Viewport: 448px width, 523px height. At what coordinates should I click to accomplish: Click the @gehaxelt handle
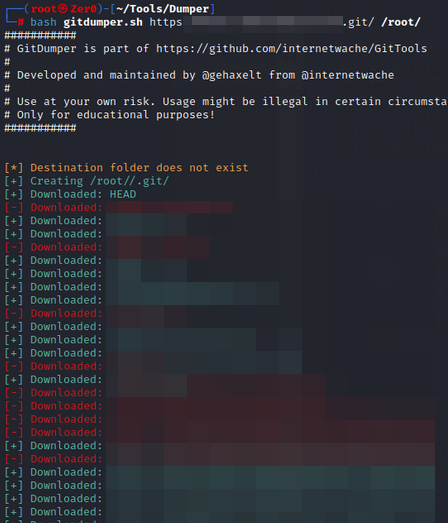232,75
